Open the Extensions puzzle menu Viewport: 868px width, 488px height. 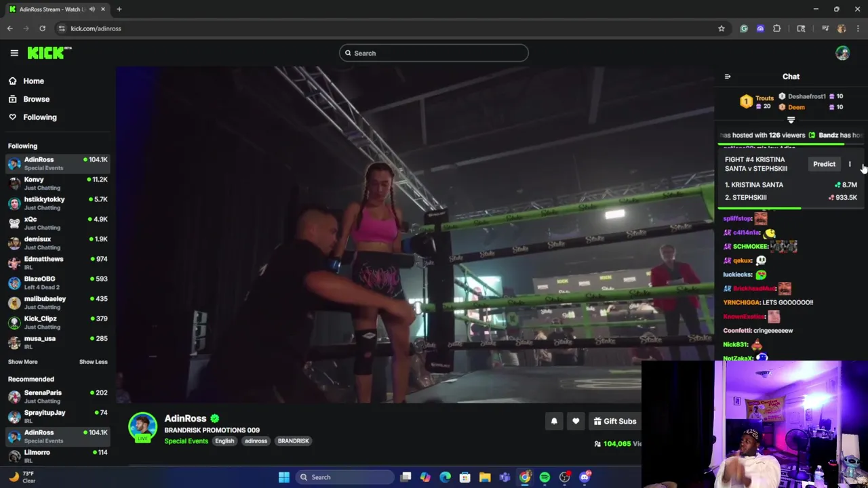tap(777, 28)
